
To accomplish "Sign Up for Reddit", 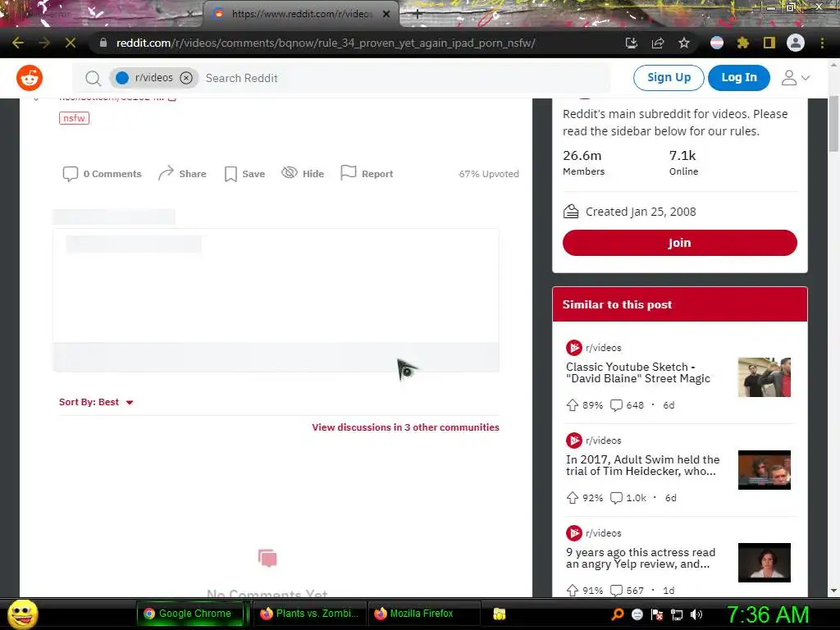I will (669, 78).
